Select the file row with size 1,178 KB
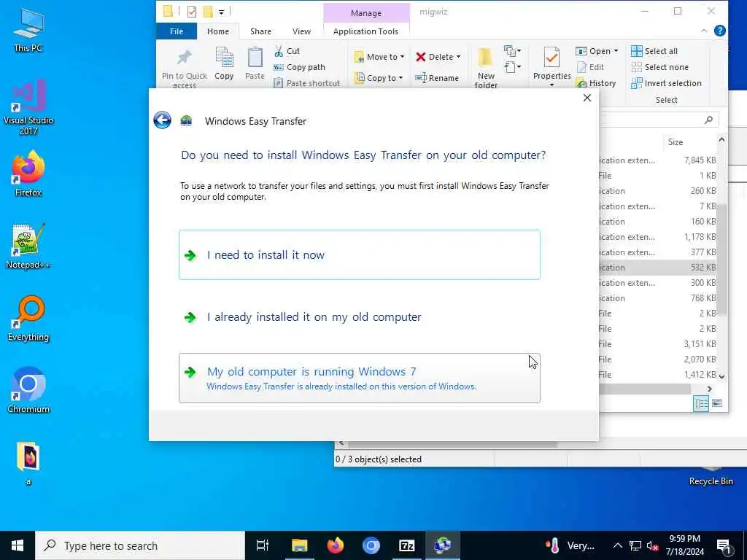Screen dimensions: 747x560 [658, 237]
